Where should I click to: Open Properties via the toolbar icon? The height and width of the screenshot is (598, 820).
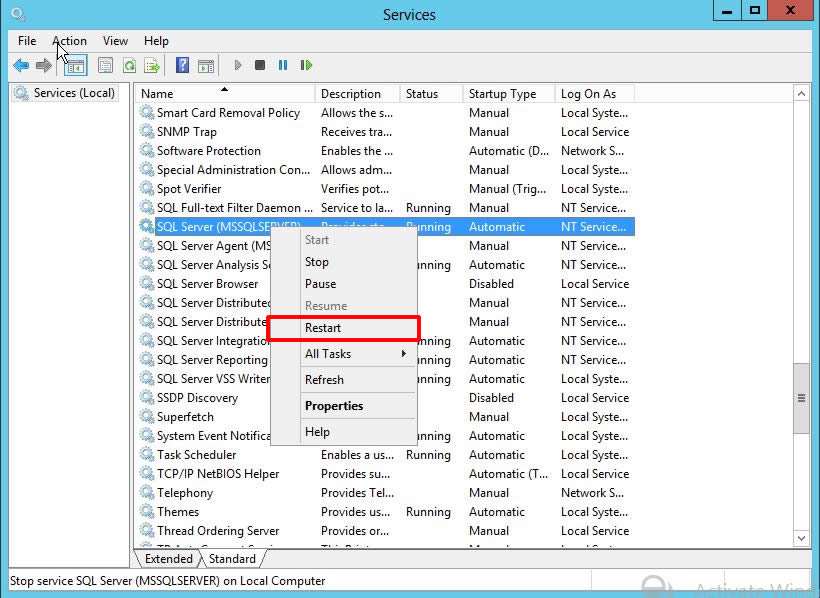pyautogui.click(x=105, y=66)
